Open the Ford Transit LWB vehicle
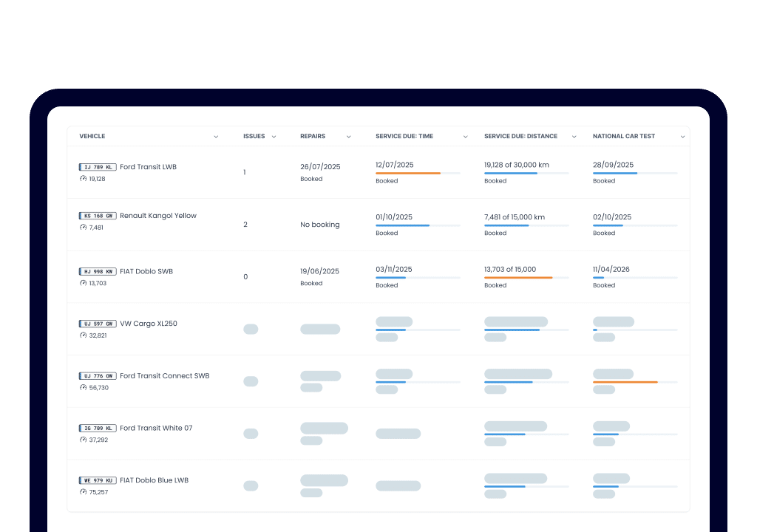Screen dimensions: 757x532 148,167
